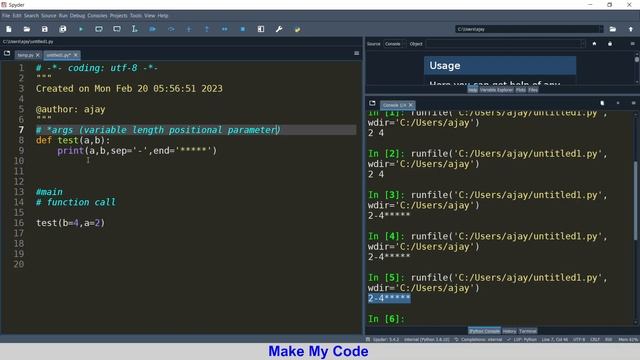
Task: Open the IPython console options menu
Action: (x=633, y=103)
